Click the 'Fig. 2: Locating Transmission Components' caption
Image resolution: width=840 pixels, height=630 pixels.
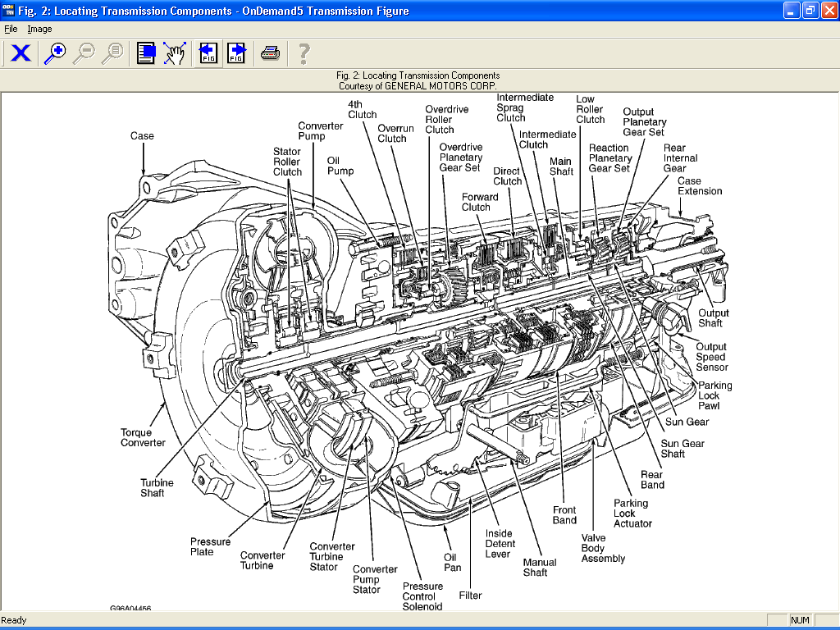[x=418, y=75]
